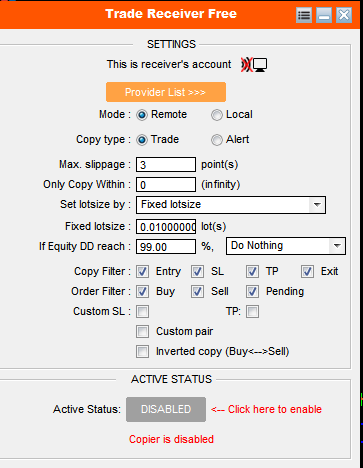The width and height of the screenshot is (363, 468).
Task: Toggle the Pending order filter checkbox
Action: click(252, 292)
